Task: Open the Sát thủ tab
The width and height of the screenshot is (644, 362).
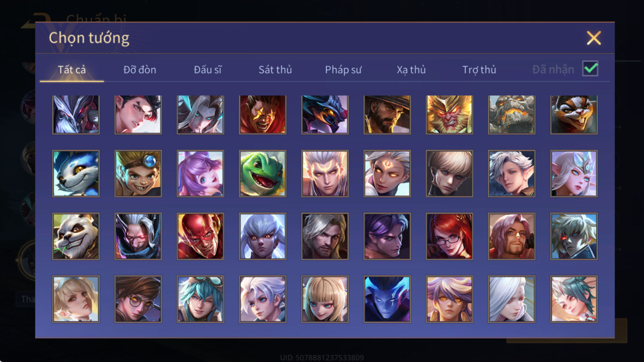Action: (275, 70)
